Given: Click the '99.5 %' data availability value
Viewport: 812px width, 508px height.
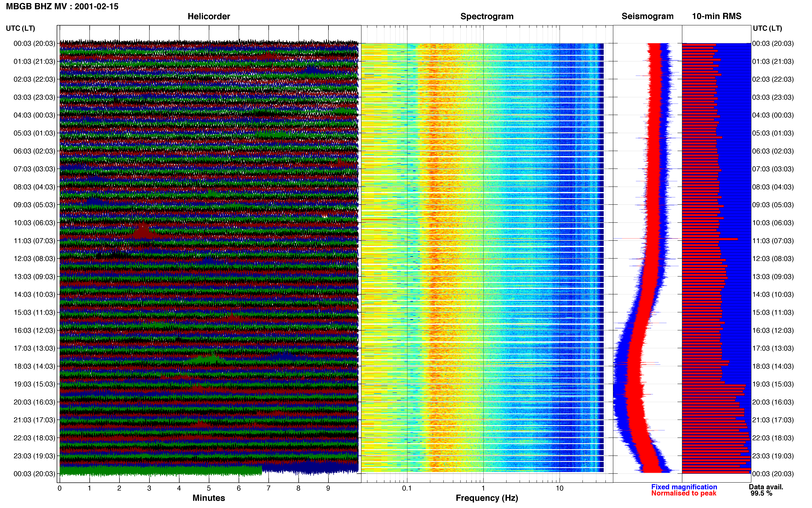Looking at the screenshot, I should tap(761, 493).
